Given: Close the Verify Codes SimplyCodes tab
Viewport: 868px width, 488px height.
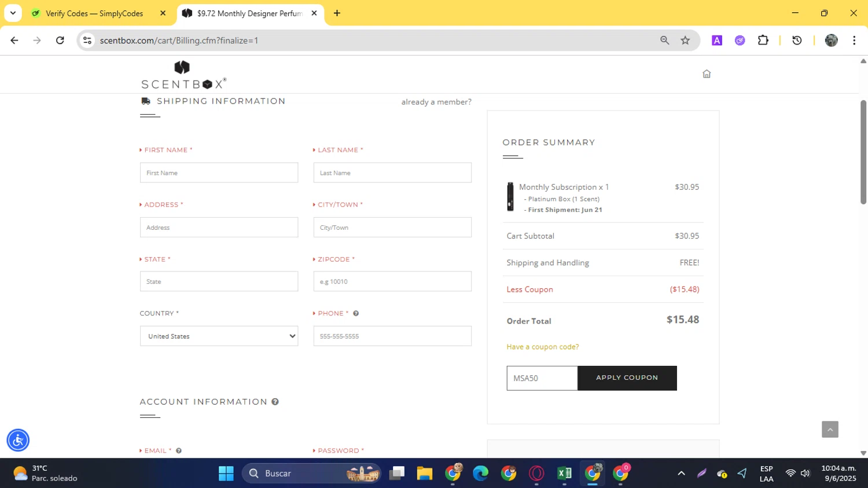Looking at the screenshot, I should (163, 13).
